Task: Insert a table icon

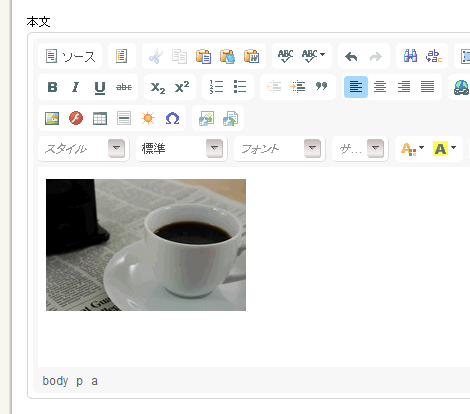Action: (x=100, y=118)
